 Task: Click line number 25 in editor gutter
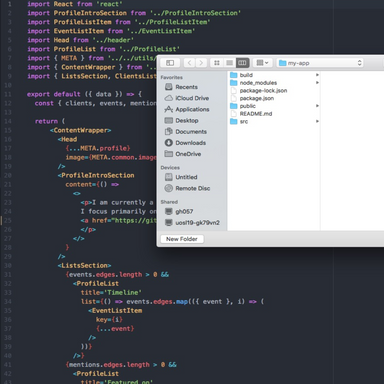tap(8, 220)
